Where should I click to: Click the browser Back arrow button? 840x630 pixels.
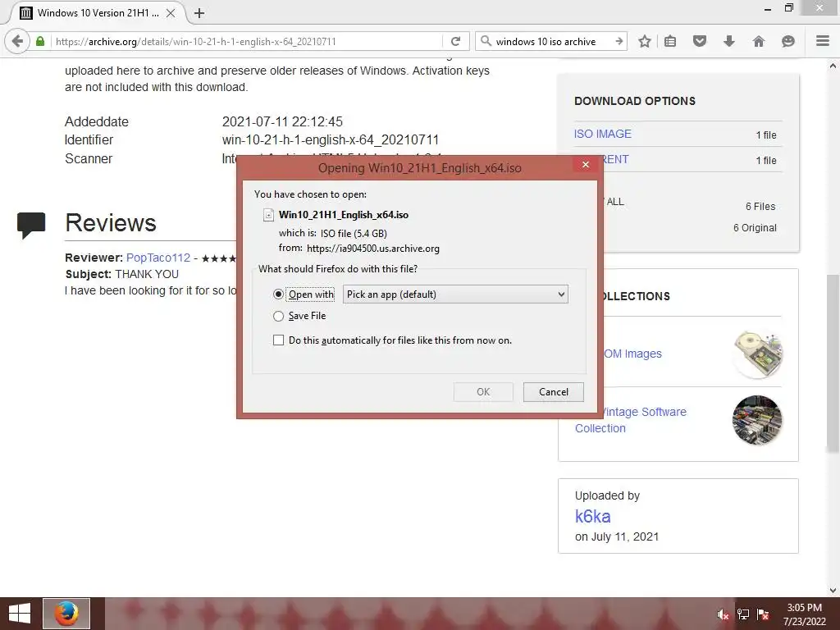coord(17,41)
